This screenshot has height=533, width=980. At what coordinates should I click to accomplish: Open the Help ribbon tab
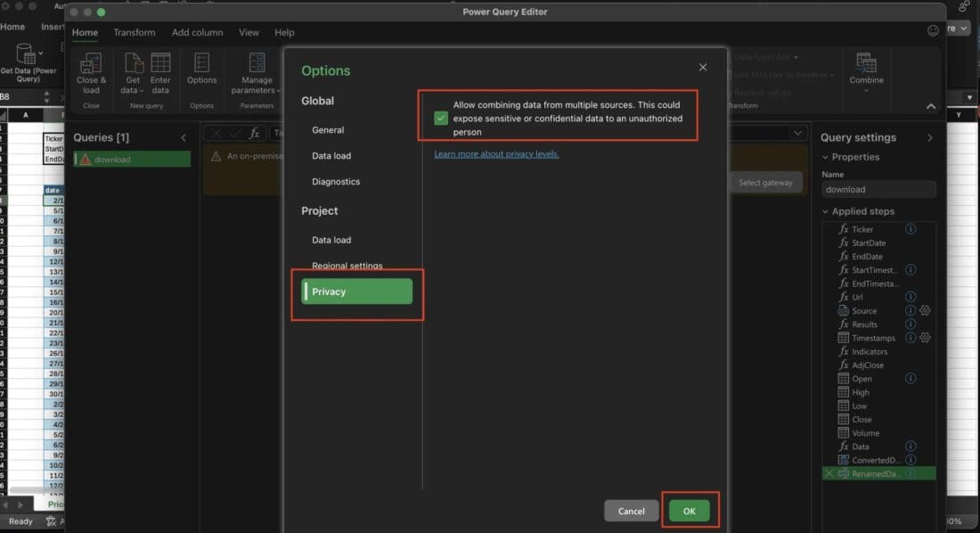pos(284,32)
